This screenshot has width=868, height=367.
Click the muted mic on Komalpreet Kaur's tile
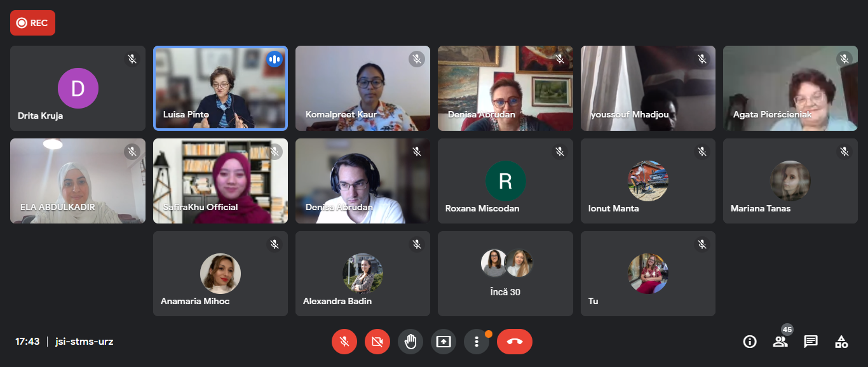pyautogui.click(x=417, y=59)
